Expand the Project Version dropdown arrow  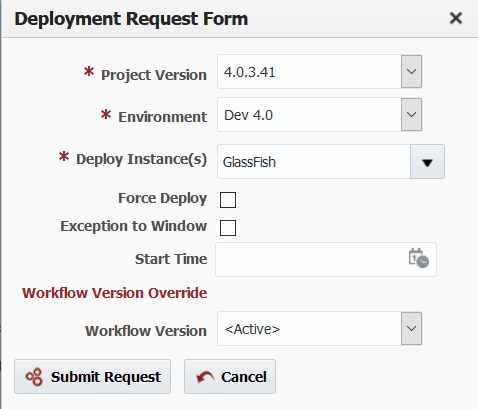point(411,72)
